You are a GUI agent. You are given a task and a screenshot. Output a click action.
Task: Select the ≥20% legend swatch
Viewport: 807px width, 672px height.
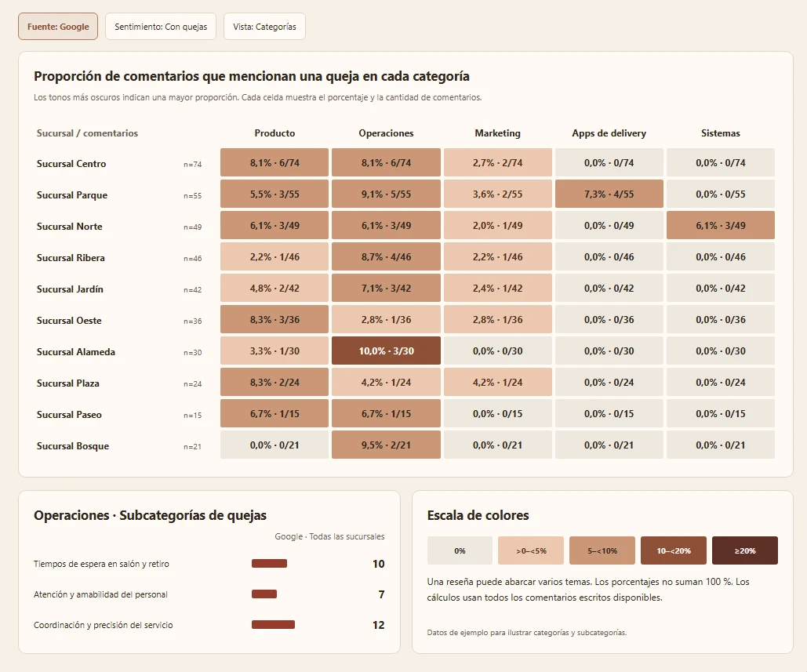[x=745, y=550]
